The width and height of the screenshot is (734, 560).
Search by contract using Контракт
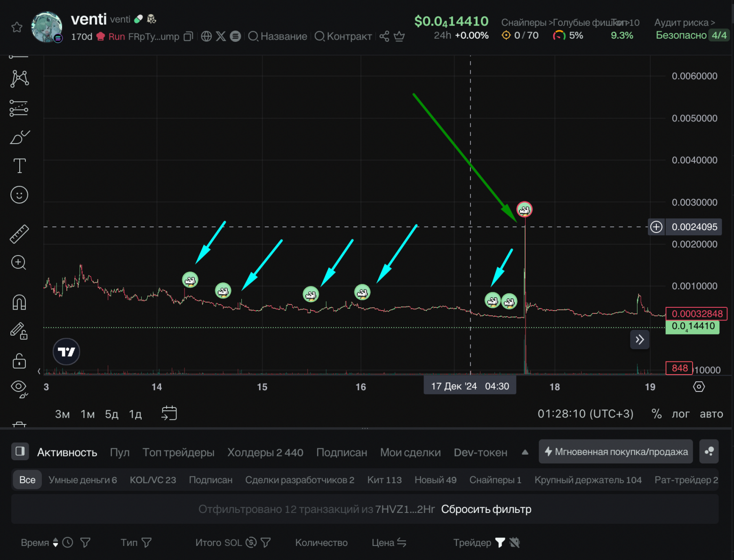(x=343, y=36)
